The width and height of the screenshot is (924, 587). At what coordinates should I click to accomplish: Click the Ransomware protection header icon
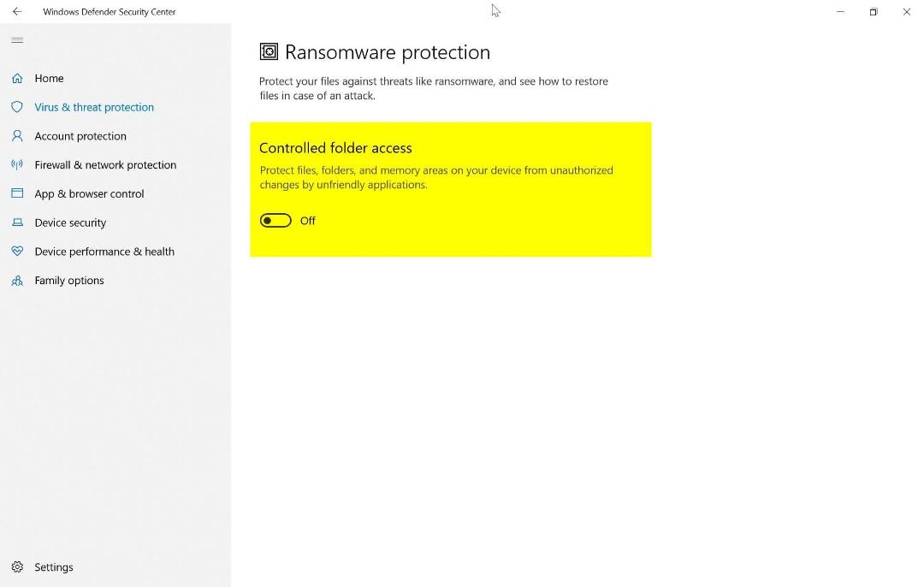269,52
